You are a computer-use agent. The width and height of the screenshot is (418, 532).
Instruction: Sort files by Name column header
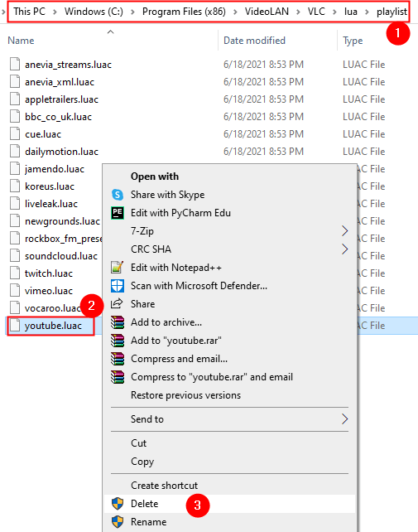21,41
